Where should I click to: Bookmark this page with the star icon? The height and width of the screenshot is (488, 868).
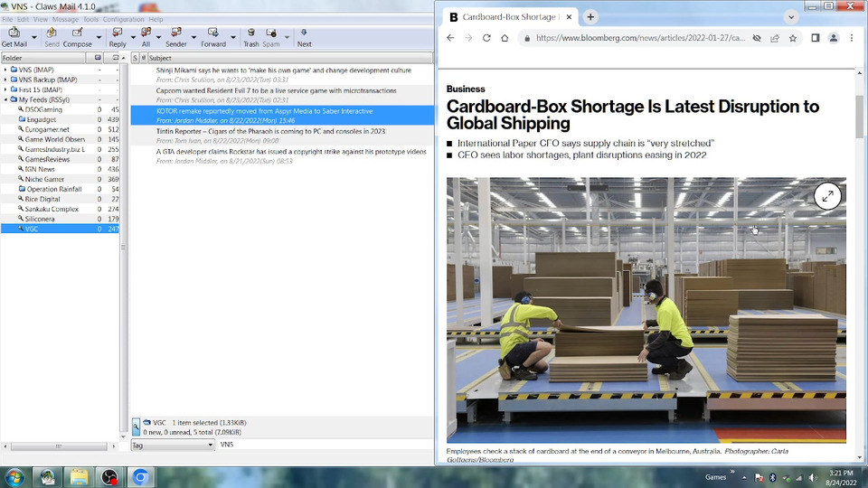(x=793, y=38)
